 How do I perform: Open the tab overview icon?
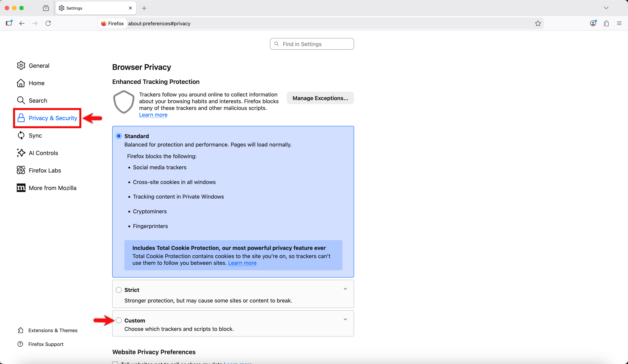tap(46, 8)
